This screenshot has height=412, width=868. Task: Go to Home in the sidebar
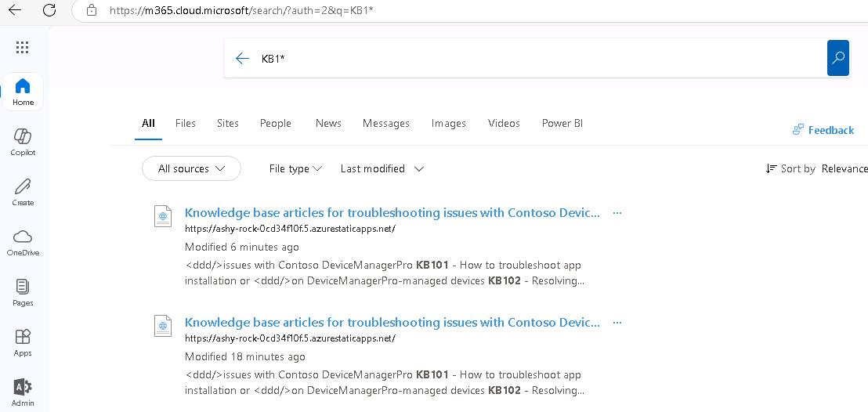point(23,92)
